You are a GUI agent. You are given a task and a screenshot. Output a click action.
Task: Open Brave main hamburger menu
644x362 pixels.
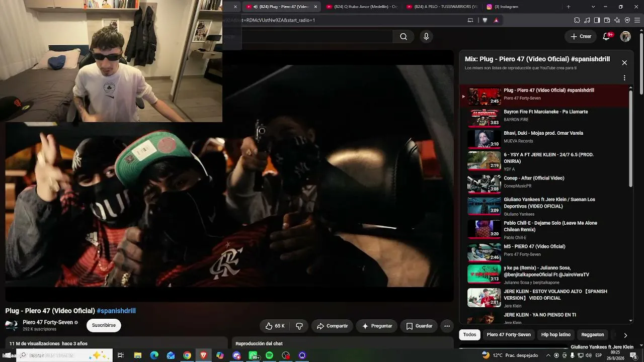637,20
